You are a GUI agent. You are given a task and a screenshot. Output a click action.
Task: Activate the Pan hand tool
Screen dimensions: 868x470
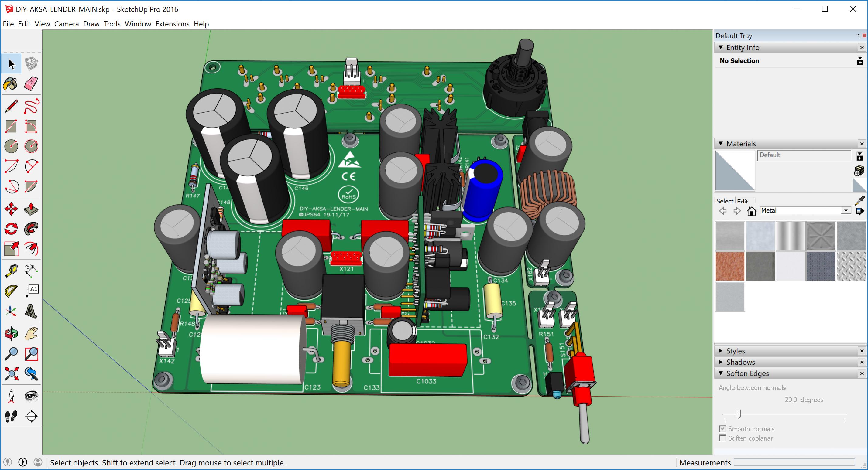point(31,334)
